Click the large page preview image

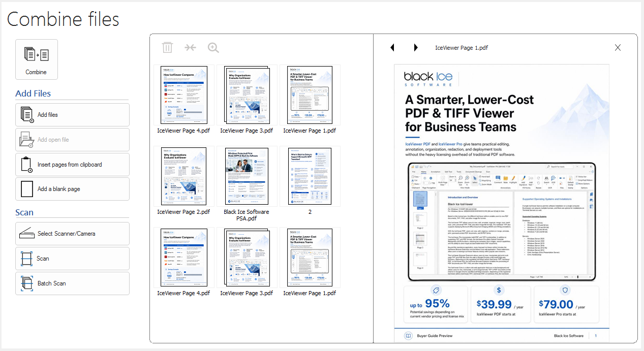click(x=502, y=203)
